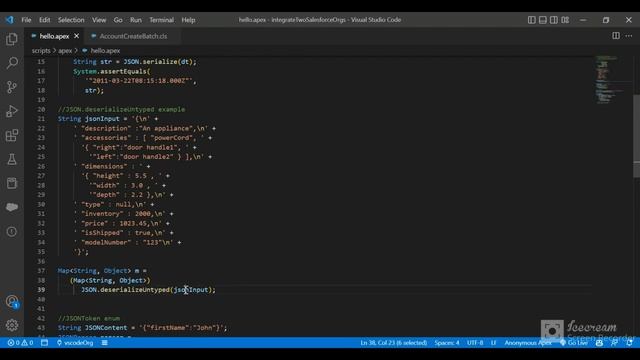640x360 pixels.
Task: Click the Go Live status button
Action: point(574,343)
